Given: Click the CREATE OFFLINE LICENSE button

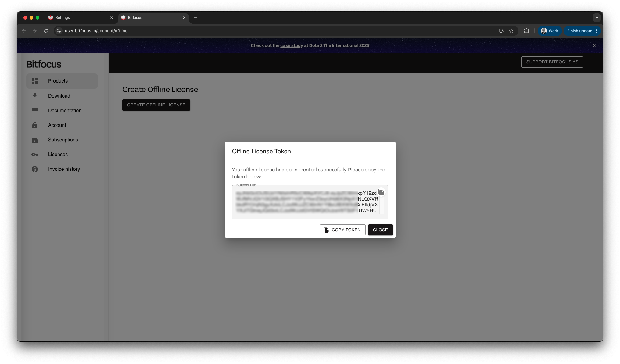Looking at the screenshot, I should point(156,105).
